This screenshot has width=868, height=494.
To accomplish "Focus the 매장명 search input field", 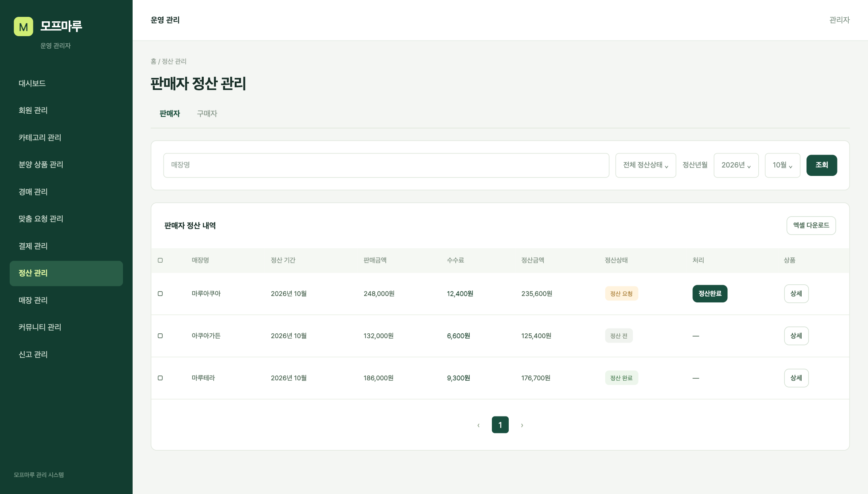I will tap(386, 165).
